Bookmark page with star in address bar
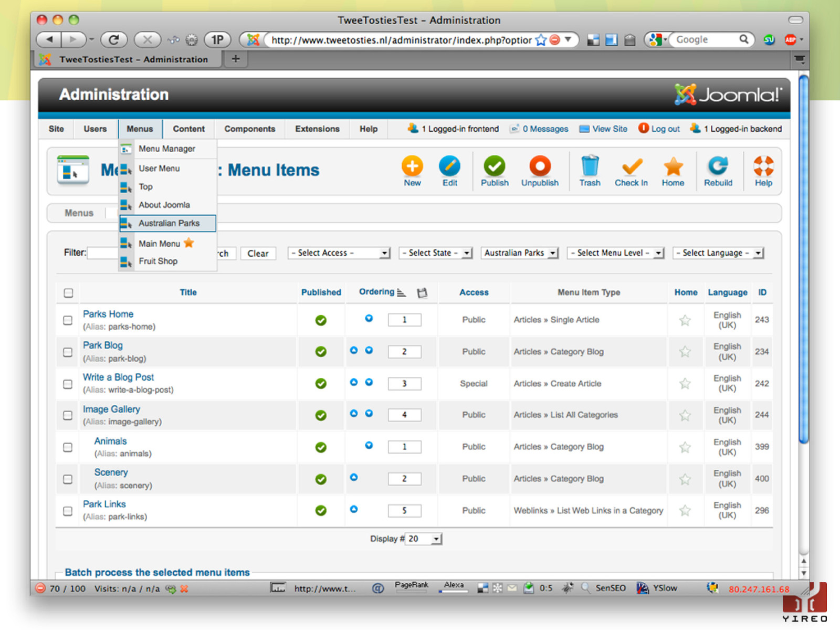The width and height of the screenshot is (840, 630). [x=541, y=40]
